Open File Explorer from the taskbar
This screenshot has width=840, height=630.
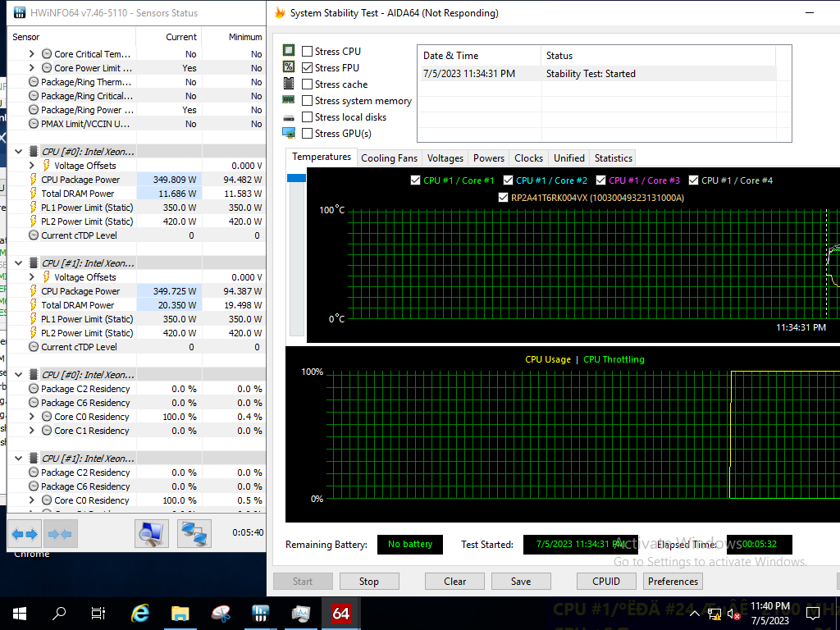pos(180,613)
